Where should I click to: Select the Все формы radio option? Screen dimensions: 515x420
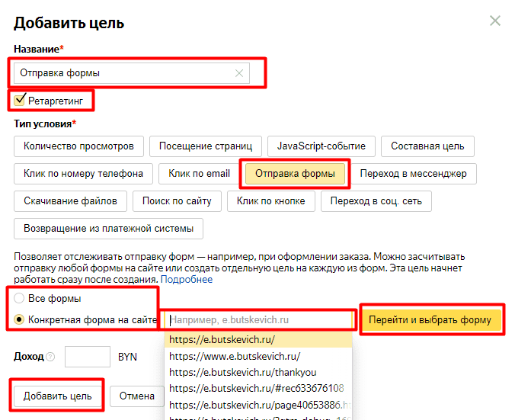coord(20,298)
